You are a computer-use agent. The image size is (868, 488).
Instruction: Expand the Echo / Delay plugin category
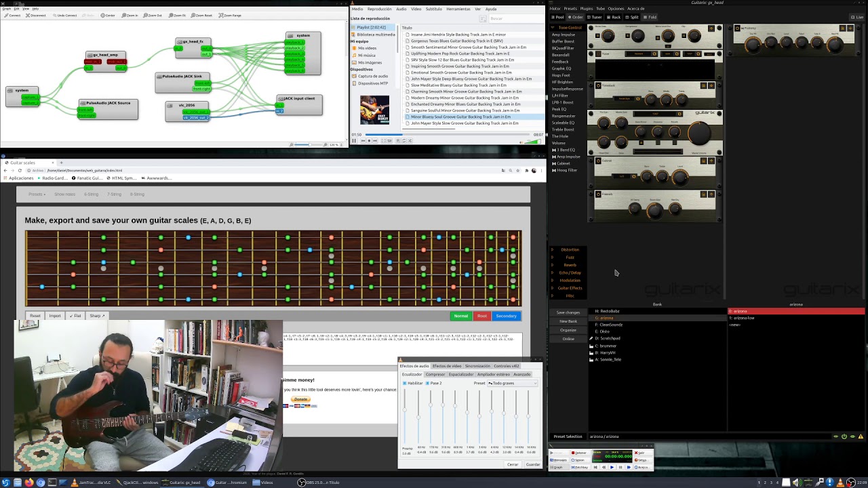[x=570, y=272]
